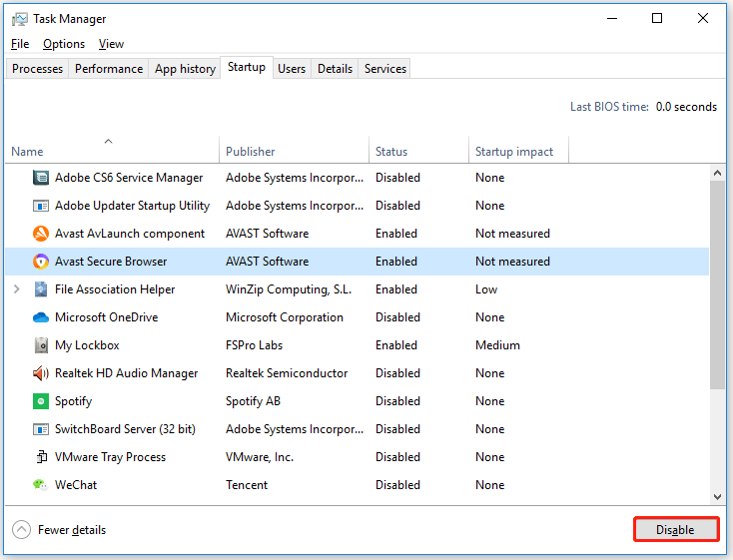
Task: Select the Realtek HD Audio Manager name
Action: (126, 373)
